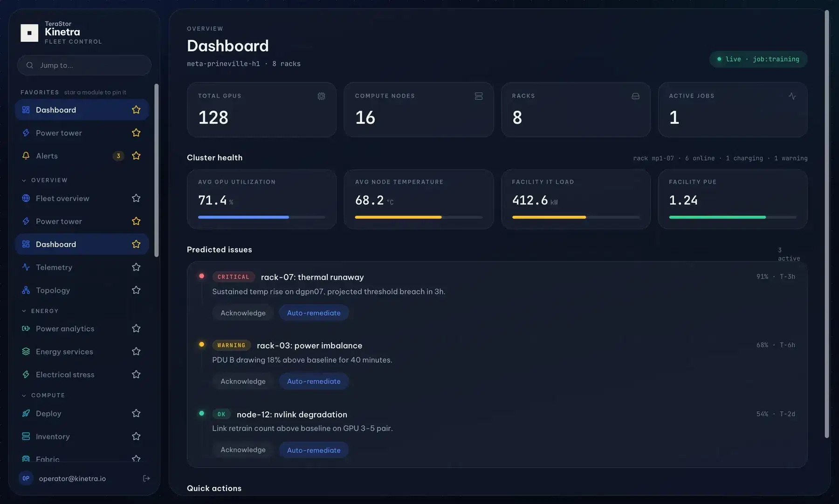
Task: Star the Power analytics module
Action: click(136, 328)
